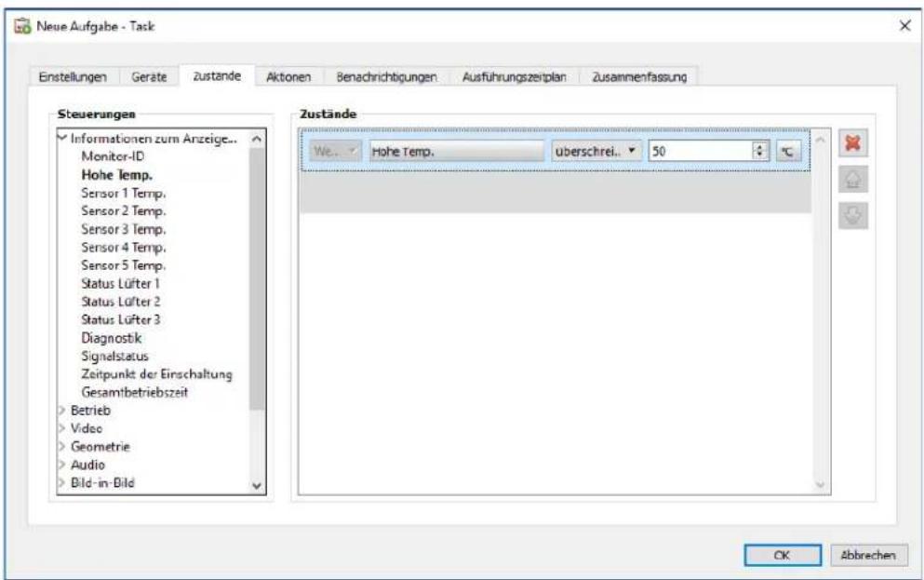Viewport: 924px width, 580px height.
Task: Select Gesamtbetriebszeit in the tree
Action: coord(134,393)
